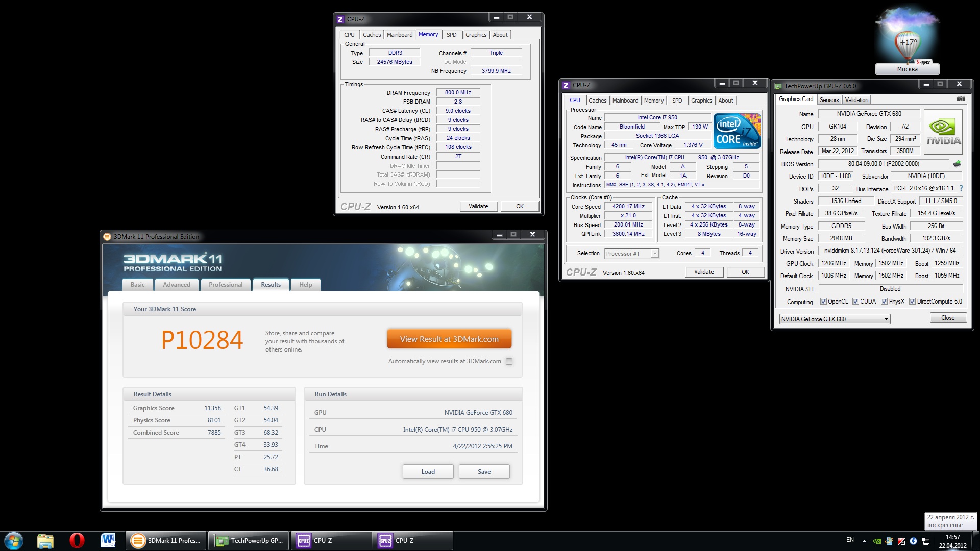Click the P10284 score value
980x551 pixels.
click(x=202, y=340)
